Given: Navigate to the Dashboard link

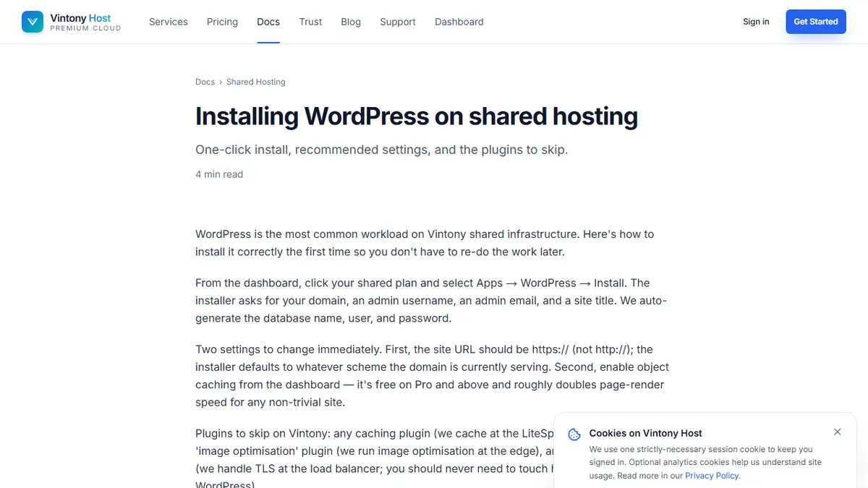Looking at the screenshot, I should pos(459,22).
